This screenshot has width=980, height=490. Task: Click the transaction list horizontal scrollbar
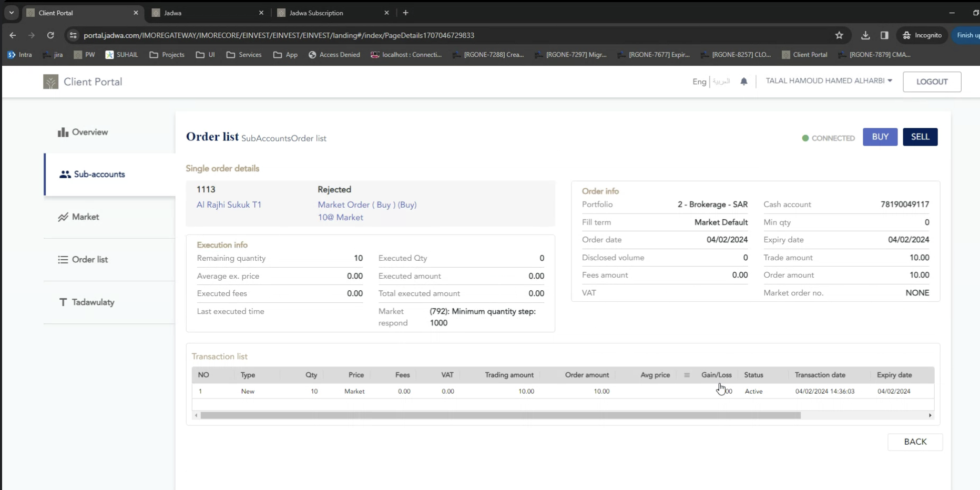point(500,415)
